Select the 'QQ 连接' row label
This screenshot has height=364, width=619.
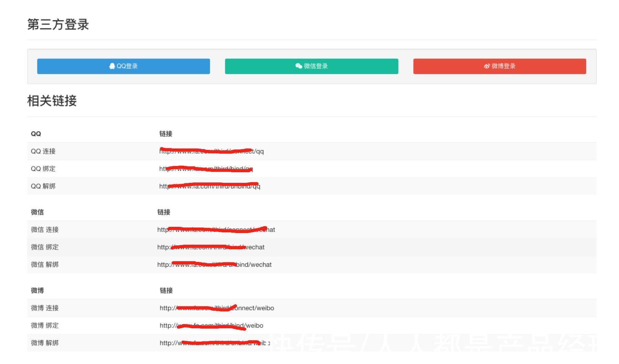pyautogui.click(x=43, y=151)
